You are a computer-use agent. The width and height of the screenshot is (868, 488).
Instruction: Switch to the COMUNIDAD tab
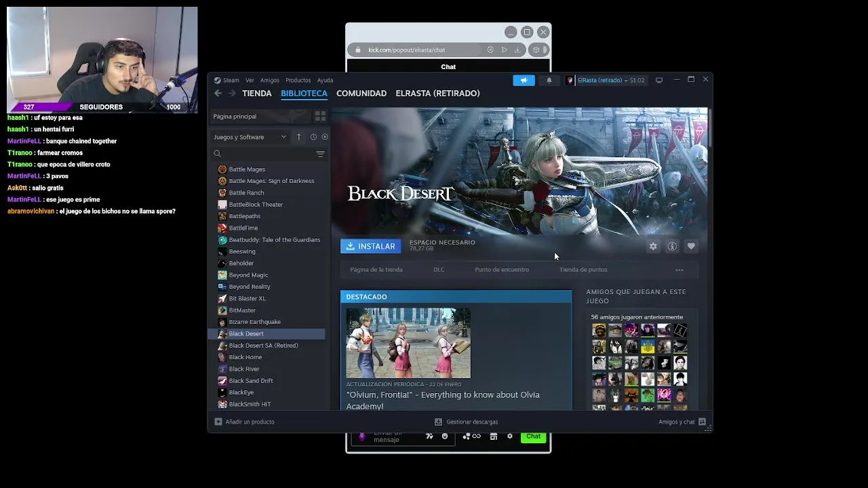361,94
